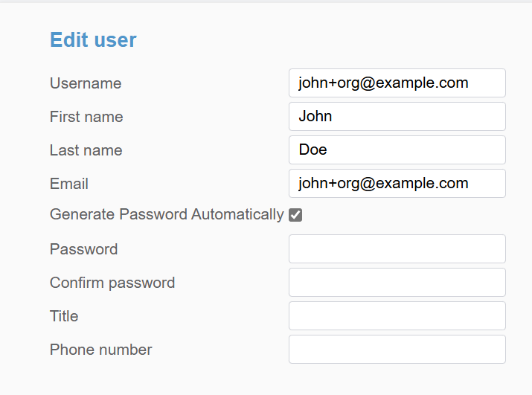Uncheck Generate Password Automatically checkbox
Viewport: 532px width, 395px height.
[x=295, y=215]
